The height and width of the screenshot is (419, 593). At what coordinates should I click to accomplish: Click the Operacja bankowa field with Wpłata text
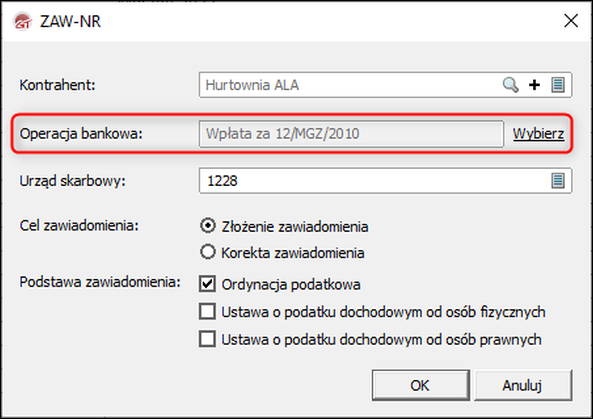click(351, 134)
